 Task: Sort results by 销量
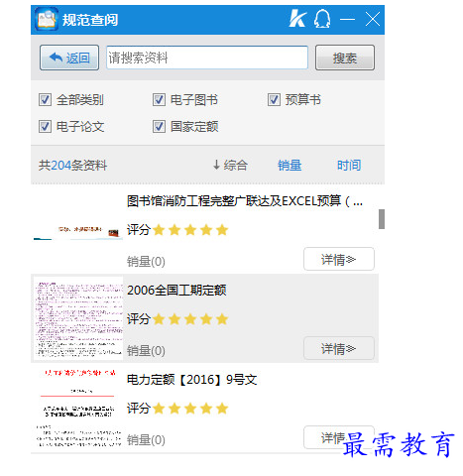point(289,165)
